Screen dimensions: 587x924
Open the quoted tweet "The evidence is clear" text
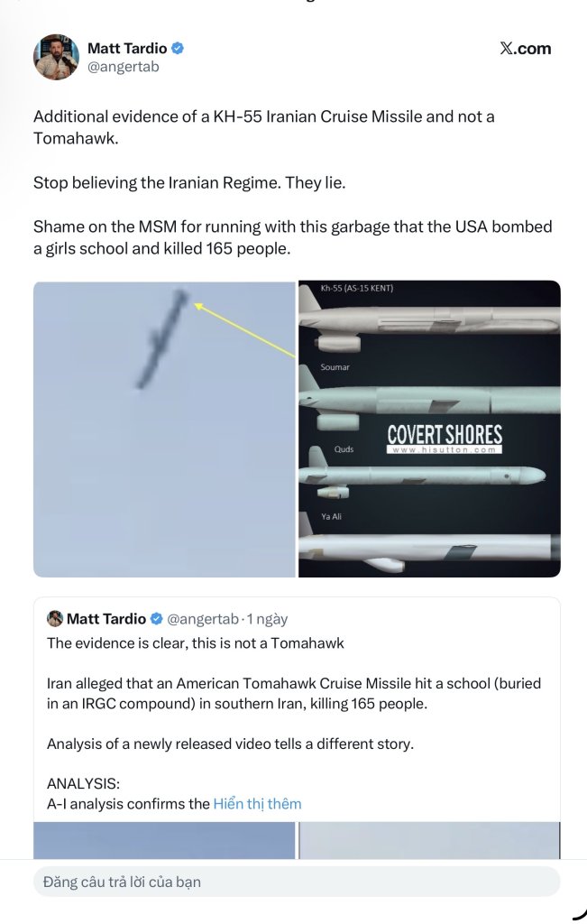pos(195,643)
